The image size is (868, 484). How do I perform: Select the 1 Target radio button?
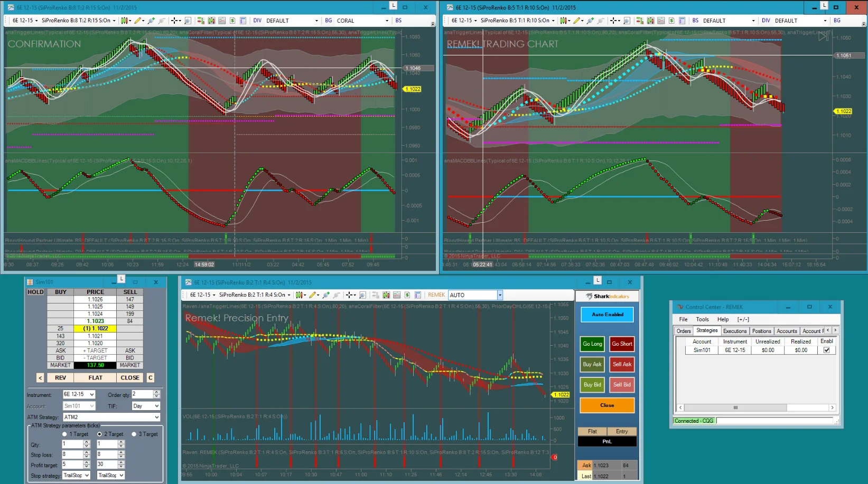coord(64,434)
